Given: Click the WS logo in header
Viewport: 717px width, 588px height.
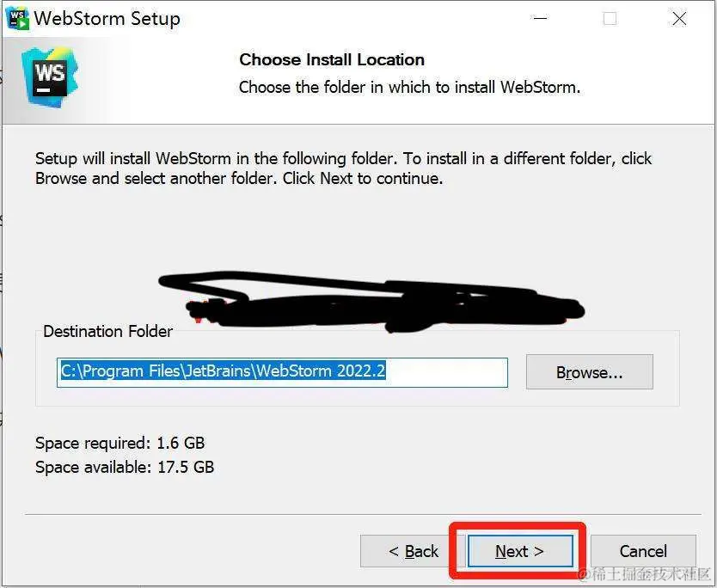Looking at the screenshot, I should click(50, 77).
